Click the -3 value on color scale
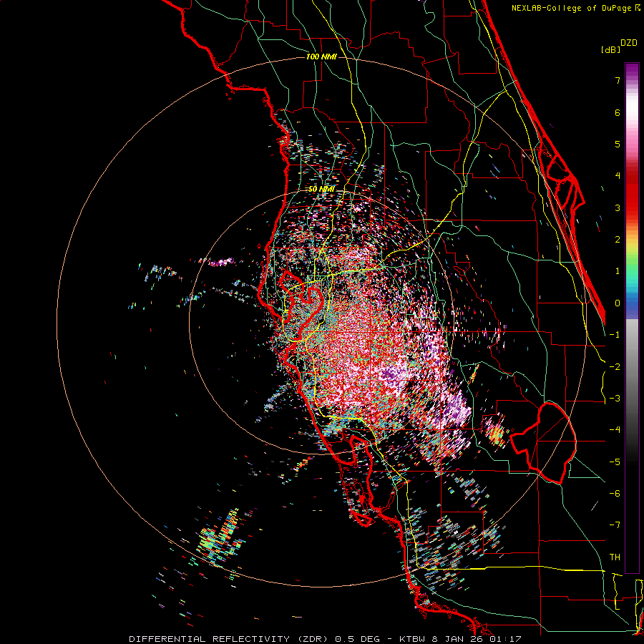Screen dimensions: 644x644 click(x=615, y=399)
